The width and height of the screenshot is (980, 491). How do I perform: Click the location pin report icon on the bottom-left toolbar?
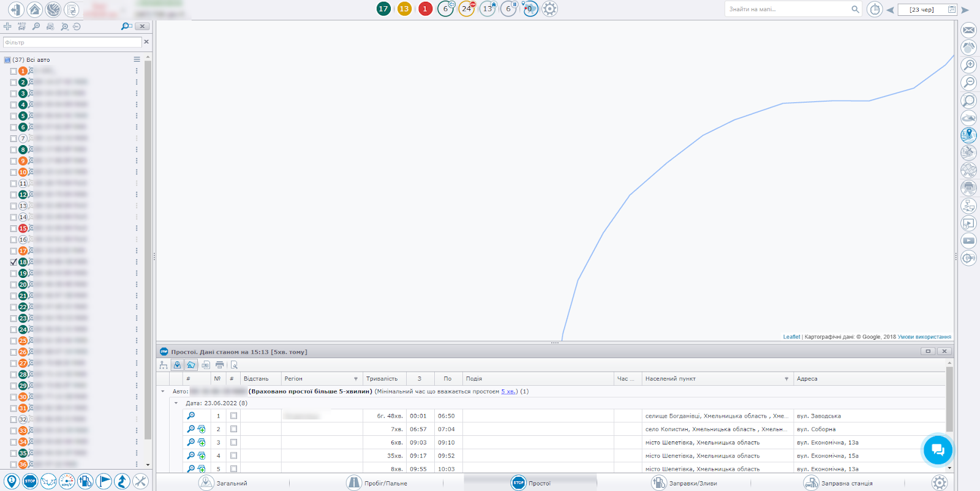pyautogui.click(x=12, y=481)
